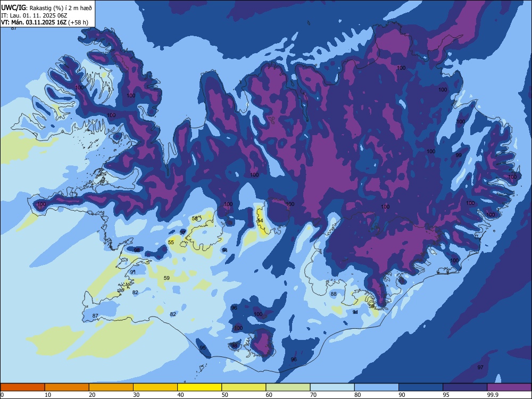The image size is (532, 399).
Task: Click the 0–10 dark orange legend swatch
Action: tap(22, 387)
